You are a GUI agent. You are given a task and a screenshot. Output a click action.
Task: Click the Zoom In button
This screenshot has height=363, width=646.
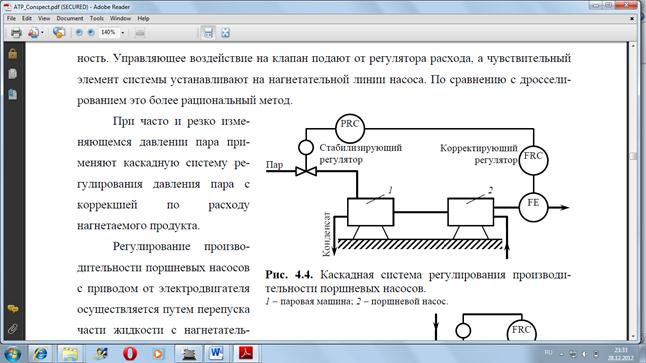point(91,33)
